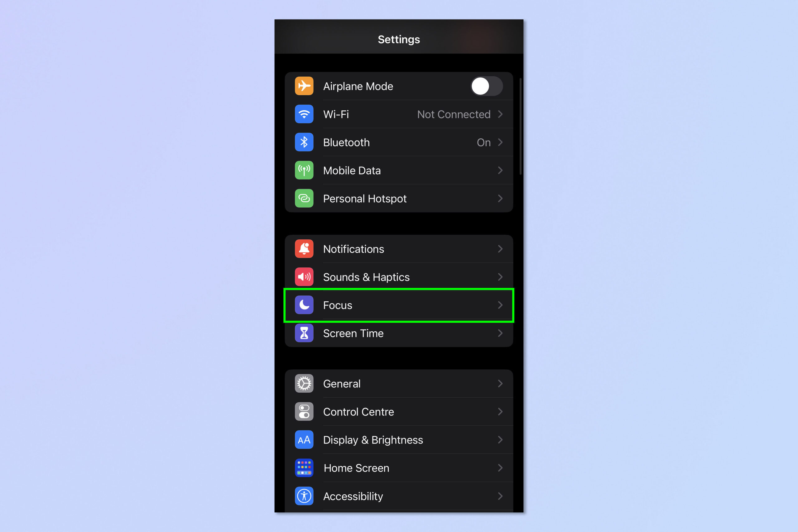
Task: Open the General settings section
Action: pos(399,384)
